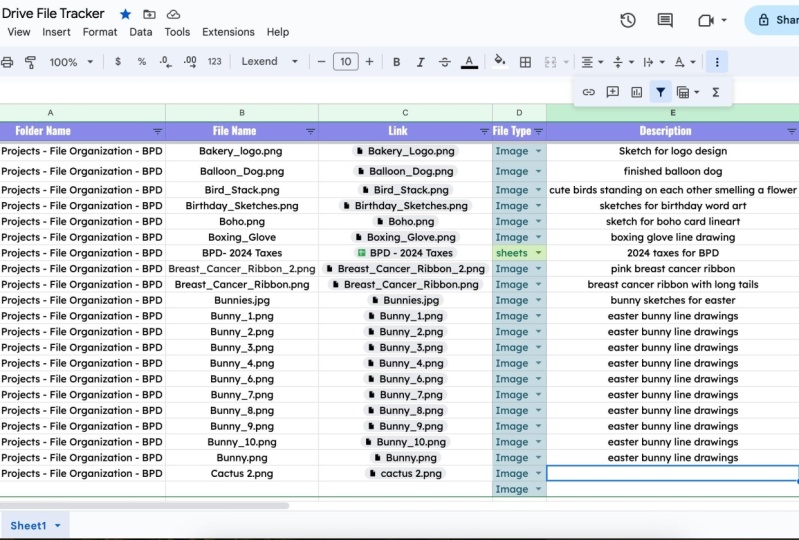The height and width of the screenshot is (540, 799).
Task: Open the fill color picker
Action: (500, 62)
